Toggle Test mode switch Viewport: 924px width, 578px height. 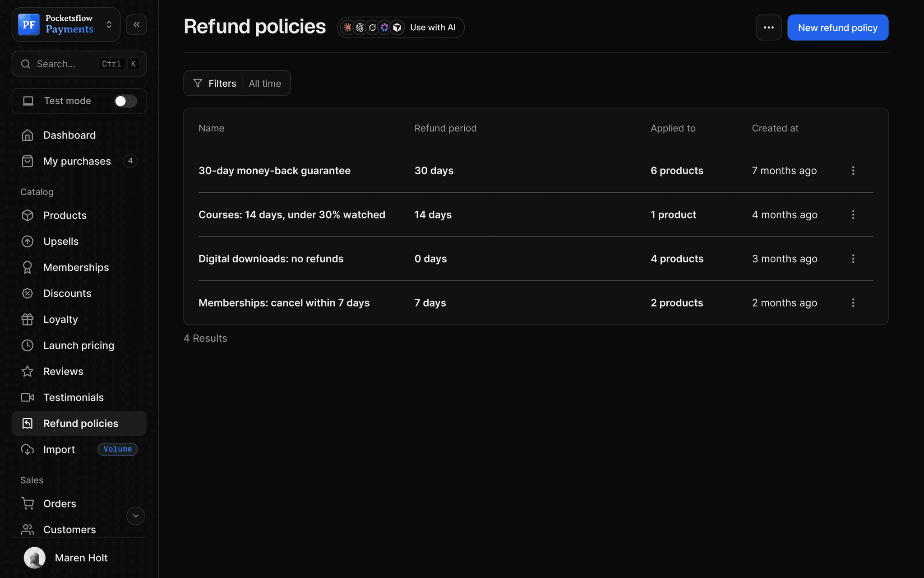pyautogui.click(x=125, y=101)
